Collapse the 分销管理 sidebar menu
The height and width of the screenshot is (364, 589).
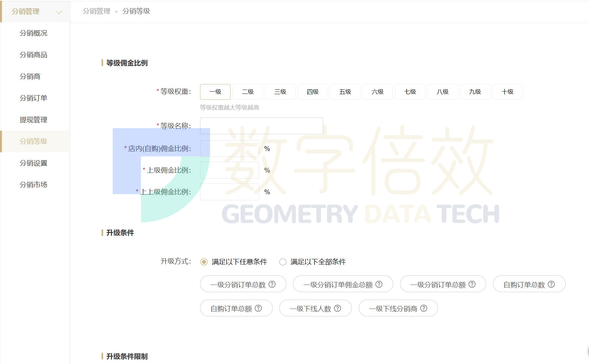[x=58, y=11]
